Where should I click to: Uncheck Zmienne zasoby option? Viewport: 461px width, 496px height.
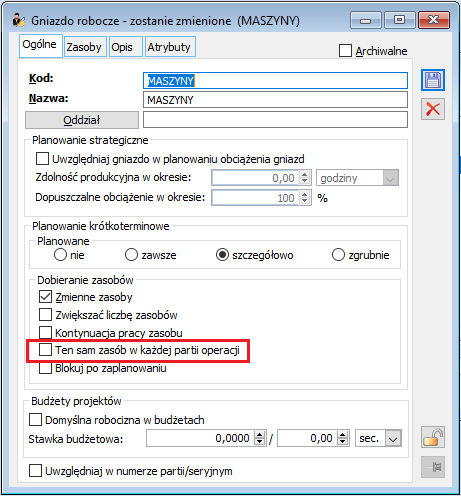coord(45,296)
